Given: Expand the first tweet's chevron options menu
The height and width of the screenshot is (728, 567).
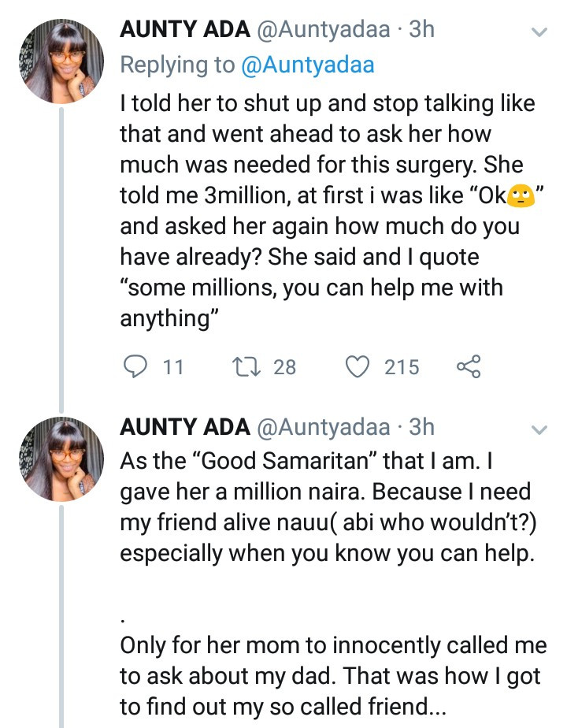Looking at the screenshot, I should point(539,32).
